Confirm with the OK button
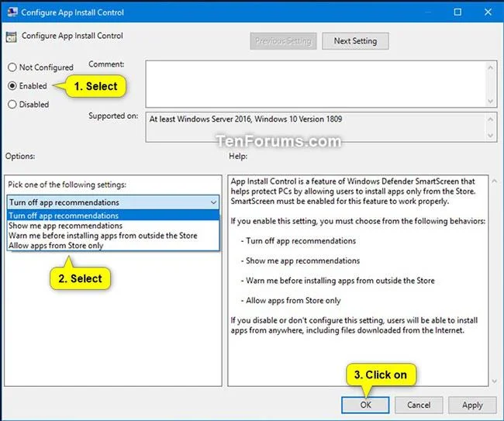The width and height of the screenshot is (504, 421). coord(365,405)
